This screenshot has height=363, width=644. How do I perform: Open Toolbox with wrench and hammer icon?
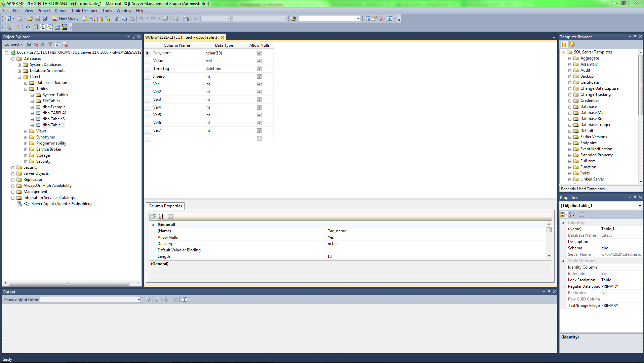(x=382, y=19)
